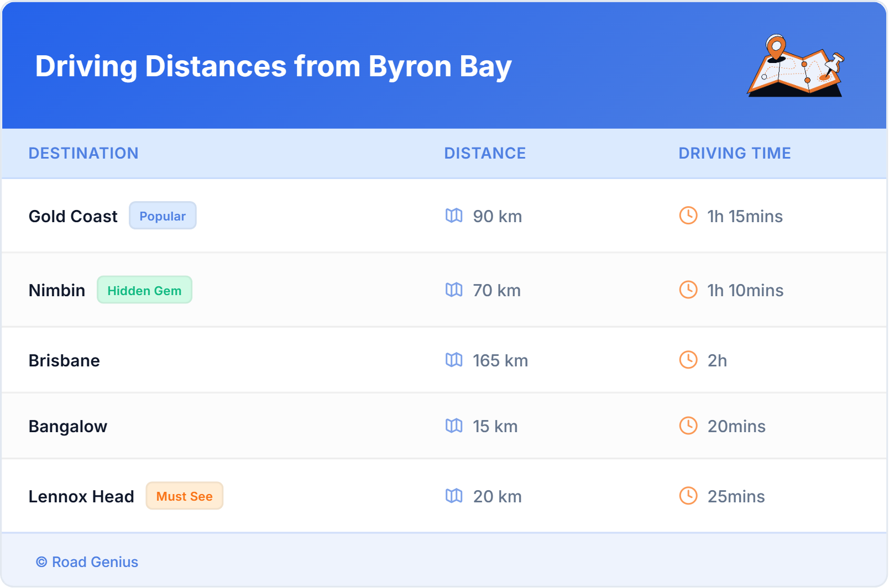Click the map icon beside Bangalow's 15 km
Image resolution: width=889 pixels, height=588 pixels.
[454, 426]
